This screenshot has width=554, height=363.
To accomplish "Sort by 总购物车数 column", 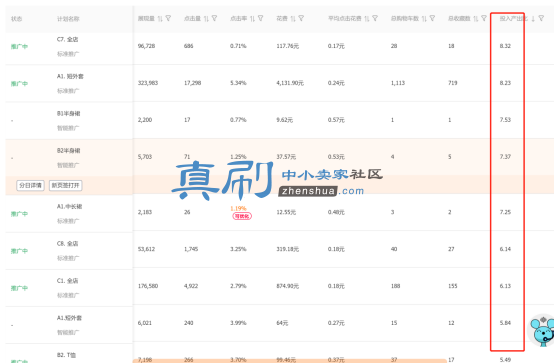I will (x=424, y=18).
